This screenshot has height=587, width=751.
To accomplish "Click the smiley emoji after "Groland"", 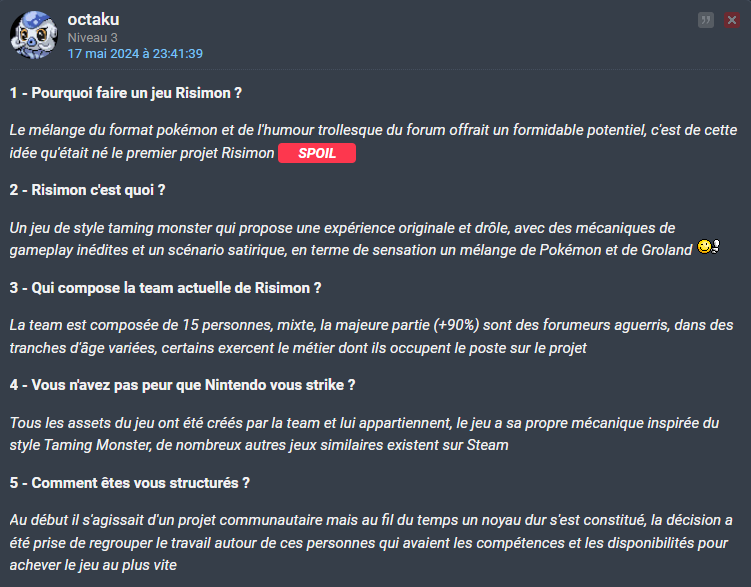I will point(709,248).
